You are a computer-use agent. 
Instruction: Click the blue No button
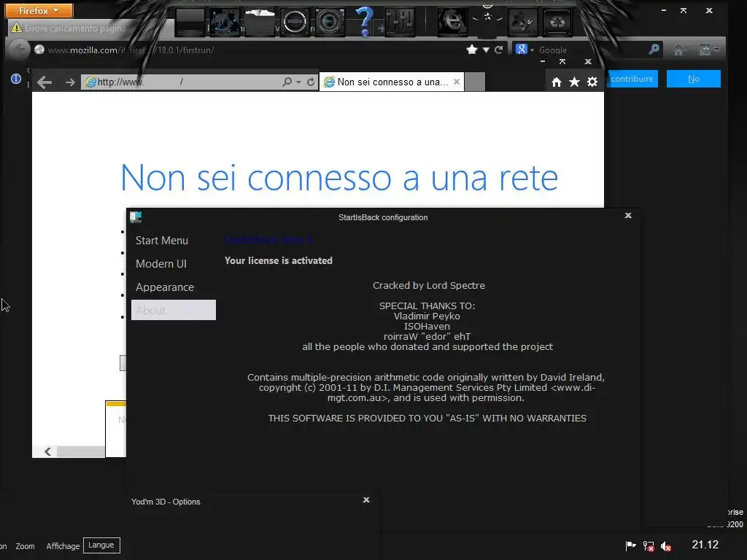693,79
